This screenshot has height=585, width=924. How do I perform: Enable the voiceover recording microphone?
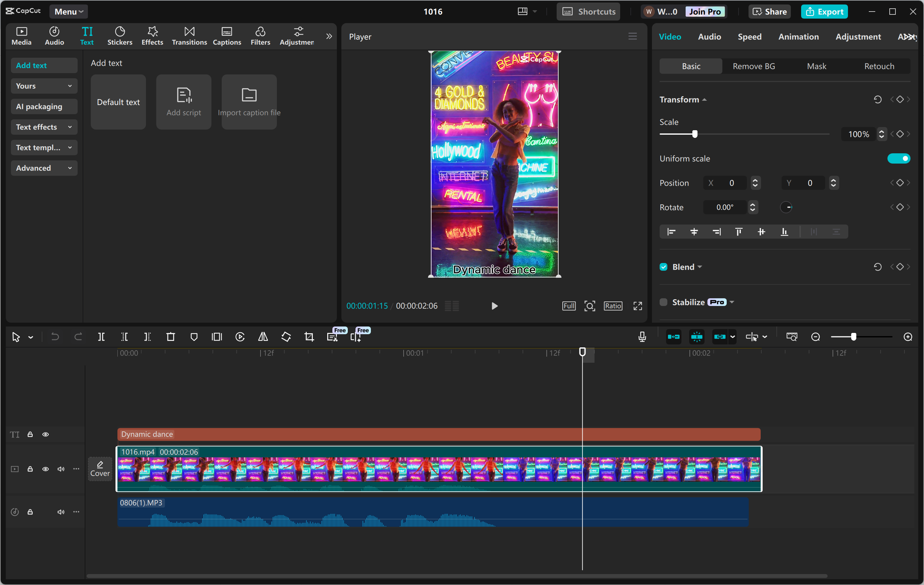tap(642, 337)
